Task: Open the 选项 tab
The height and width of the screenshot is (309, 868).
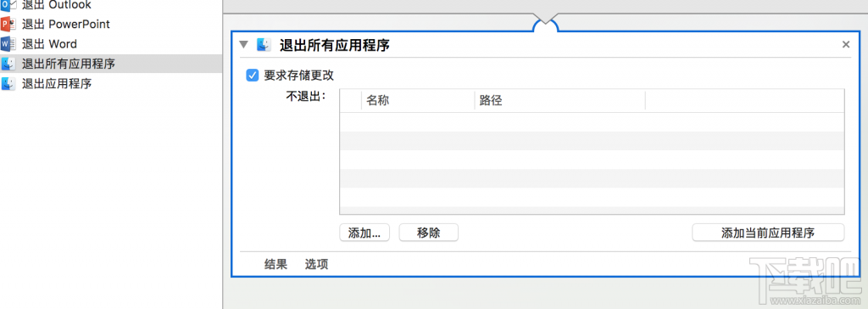Action: coord(317,264)
